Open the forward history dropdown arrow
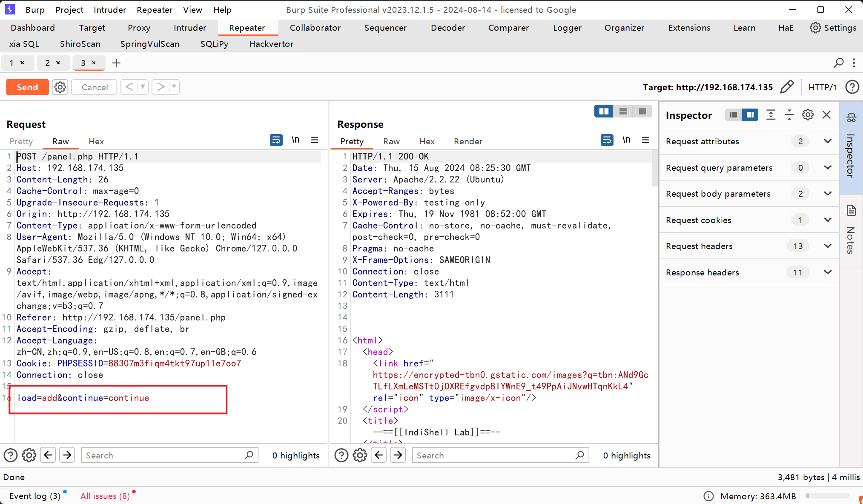Image resolution: width=863 pixels, height=504 pixels. click(x=174, y=87)
